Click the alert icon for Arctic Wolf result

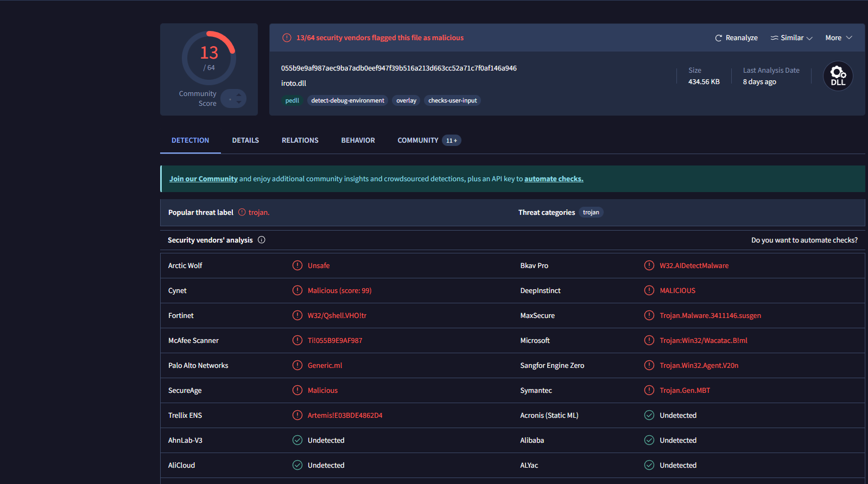297,265
